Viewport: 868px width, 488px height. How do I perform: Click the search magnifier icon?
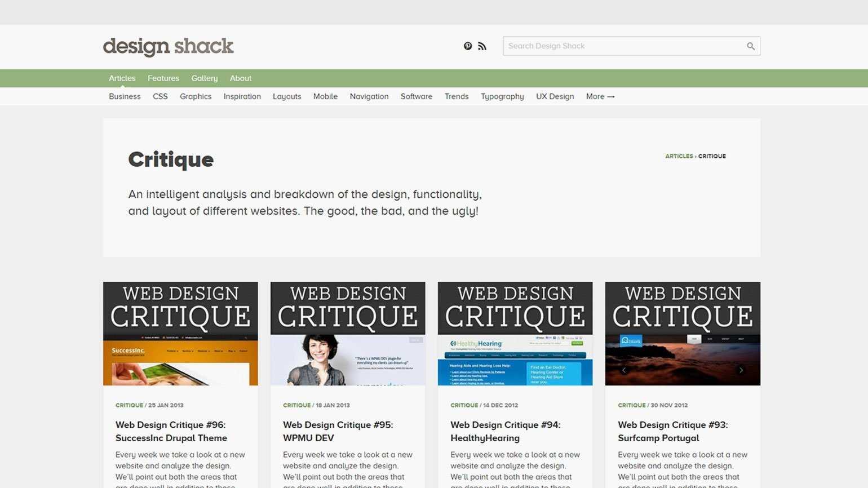(x=750, y=46)
